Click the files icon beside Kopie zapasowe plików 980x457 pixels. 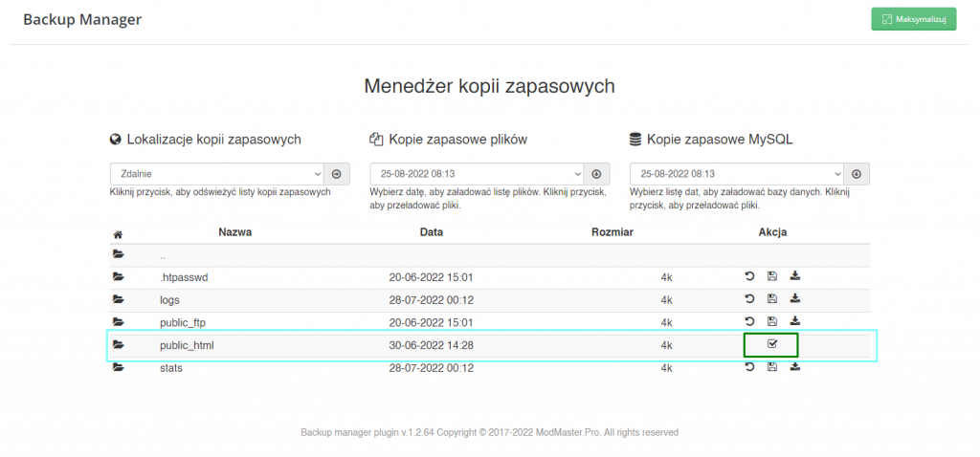[375, 140]
